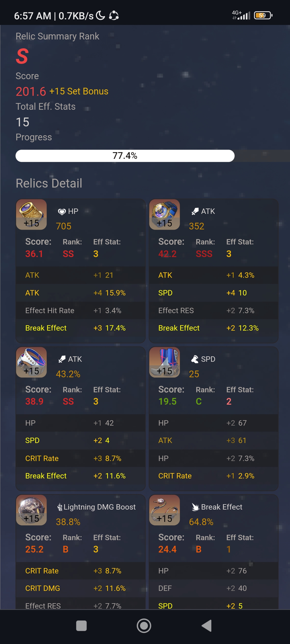View the planar sphere relic thumbnail
Image resolution: width=290 pixels, height=644 pixels.
coord(31,510)
